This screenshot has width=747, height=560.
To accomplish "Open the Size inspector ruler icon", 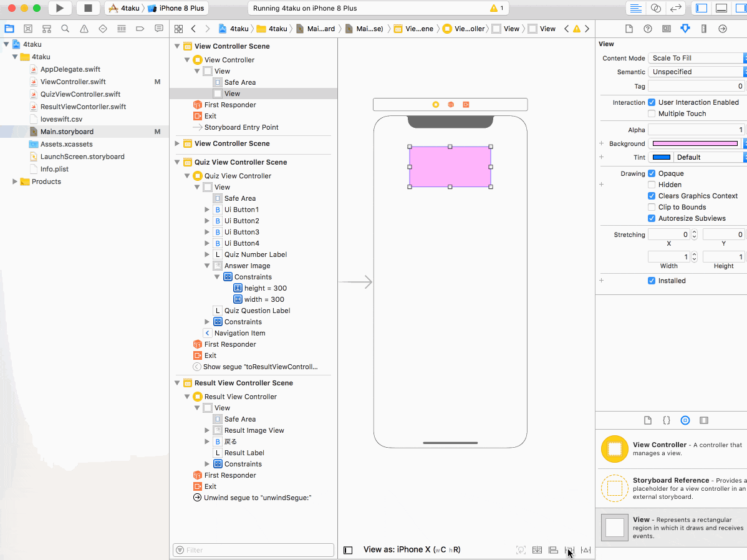I will point(703,29).
